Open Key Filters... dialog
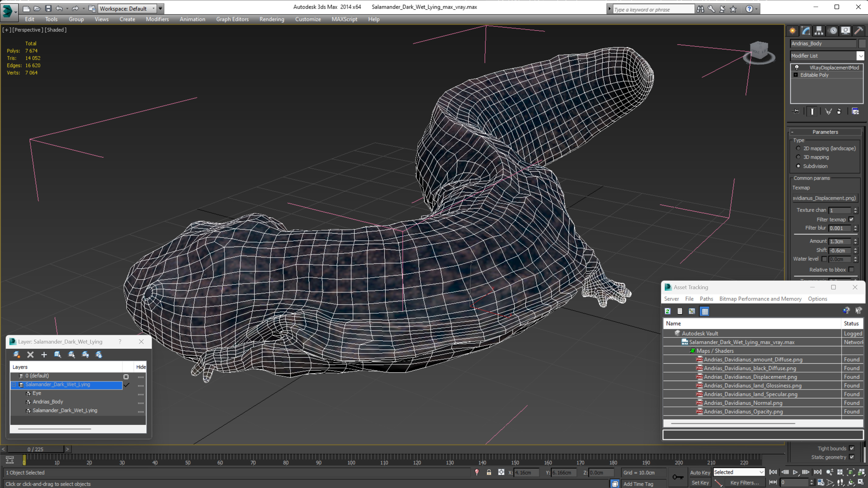This screenshot has height=488, width=868. pos(744,482)
